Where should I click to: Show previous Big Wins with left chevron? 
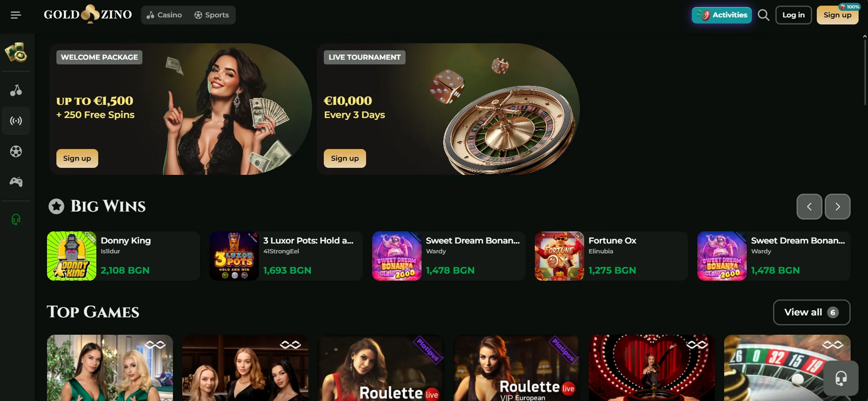(809, 206)
